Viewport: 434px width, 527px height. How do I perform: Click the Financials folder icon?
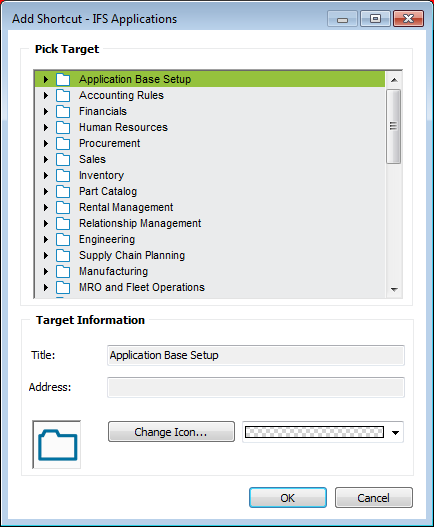tap(63, 112)
